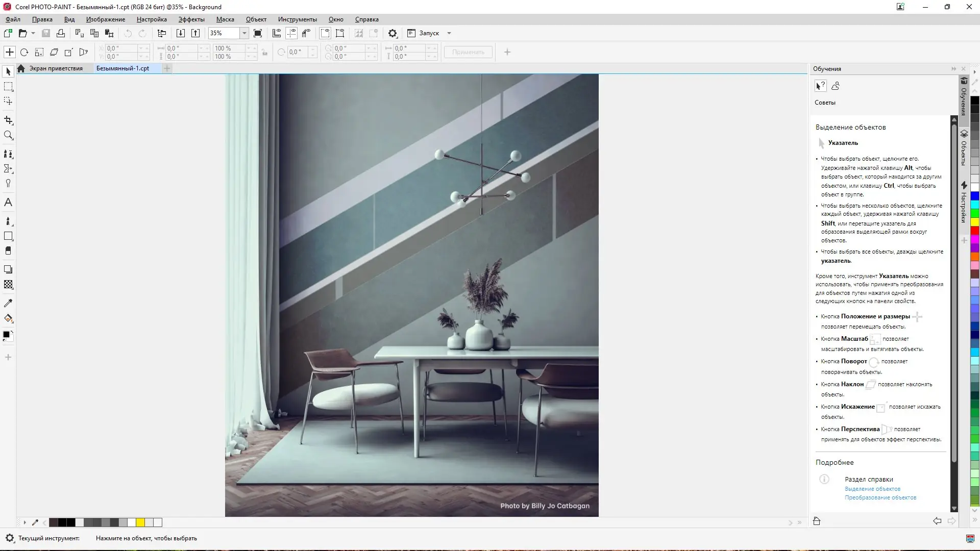Expand the Open file dropdown arrow
Image resolution: width=980 pixels, height=551 pixels.
[33, 33]
